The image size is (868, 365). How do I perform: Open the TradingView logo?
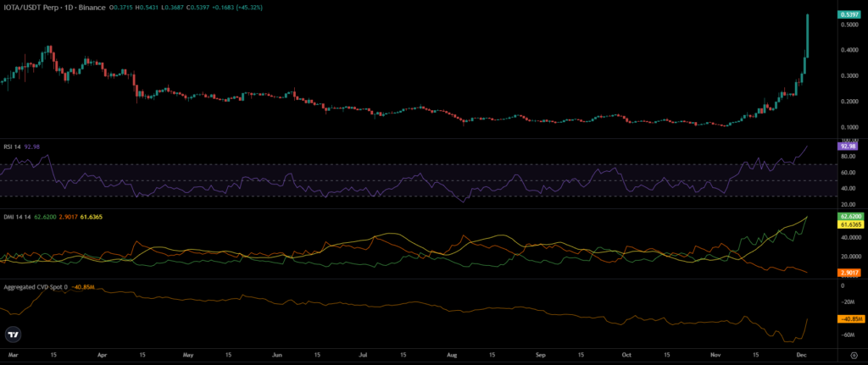14,334
